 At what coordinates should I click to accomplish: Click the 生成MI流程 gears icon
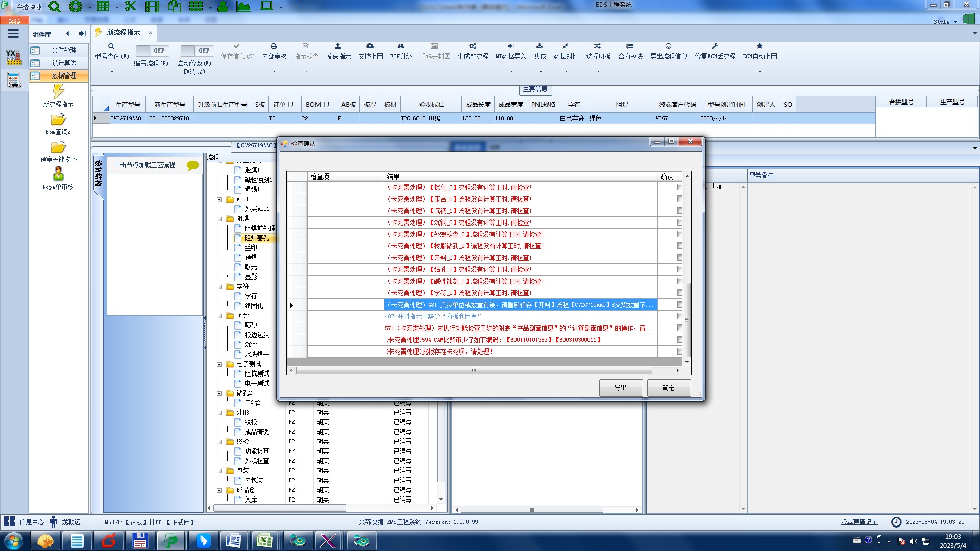coord(473,46)
